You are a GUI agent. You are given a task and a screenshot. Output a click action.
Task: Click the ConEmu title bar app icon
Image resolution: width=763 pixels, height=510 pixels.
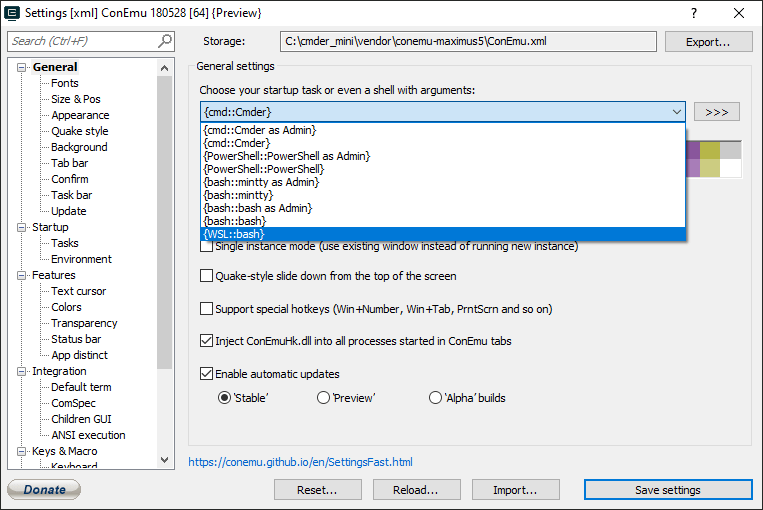coord(12,13)
